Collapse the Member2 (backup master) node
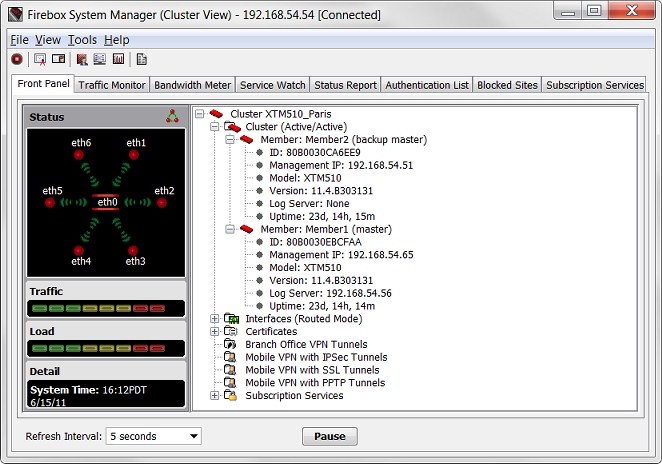Image resolution: width=662 pixels, height=464 pixels. 230,139
